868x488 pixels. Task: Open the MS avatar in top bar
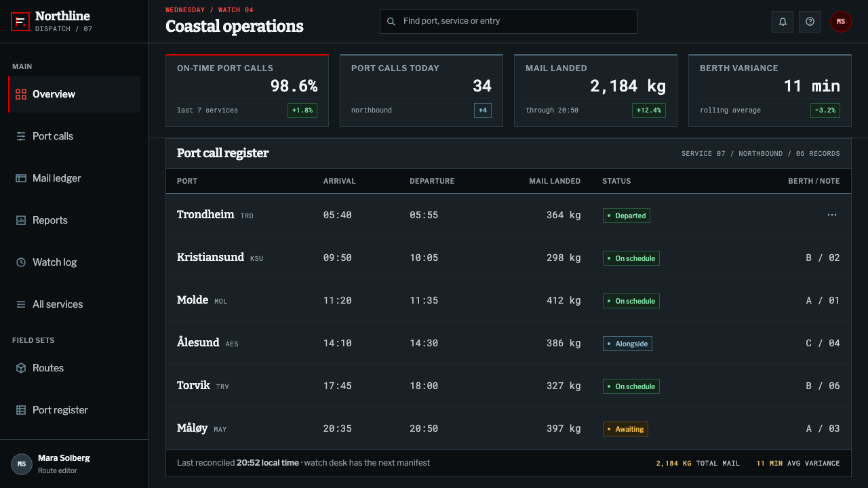(x=841, y=22)
